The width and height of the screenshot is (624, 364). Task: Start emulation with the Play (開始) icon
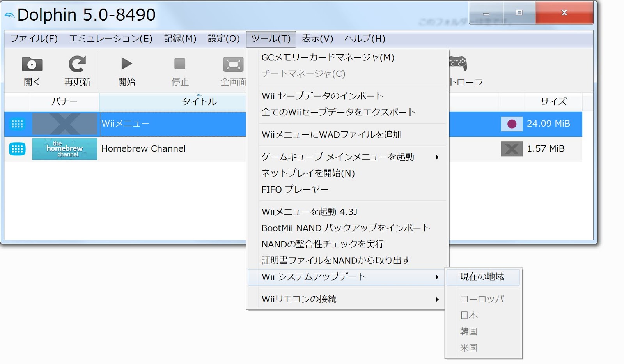[126, 64]
